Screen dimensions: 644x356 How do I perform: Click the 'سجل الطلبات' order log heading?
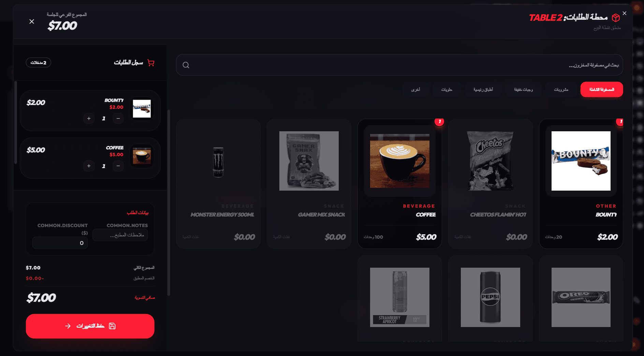(x=129, y=62)
